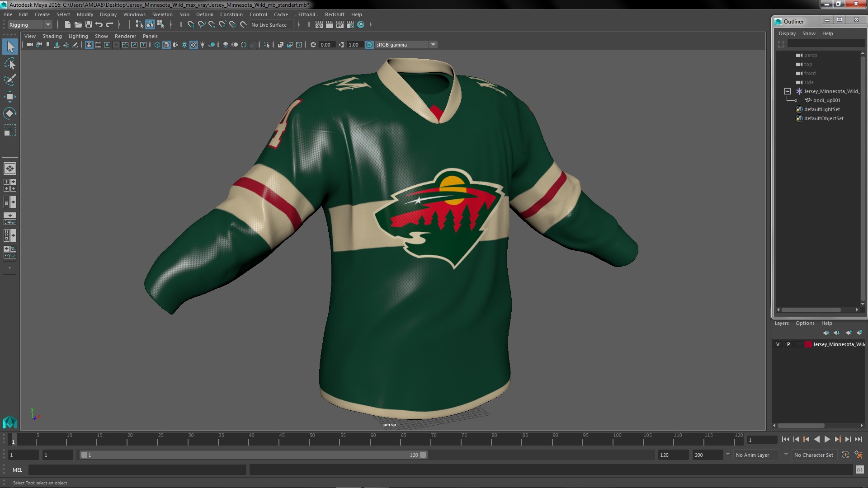This screenshot has height=488, width=868.
Task: Create a new scene
Action: 67,25
